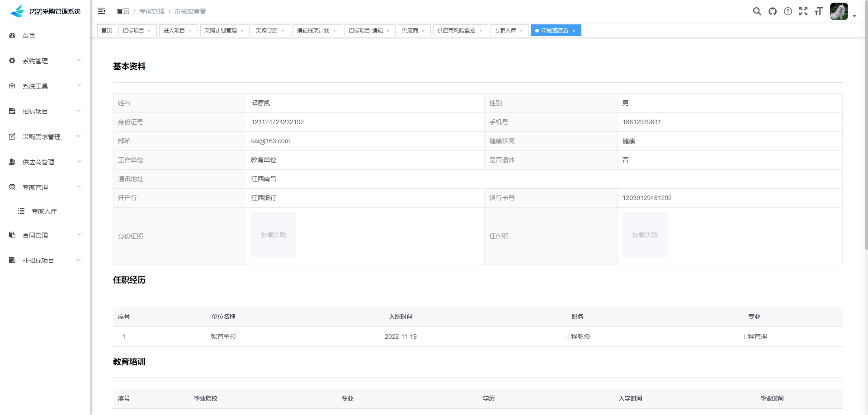Click the 非招标项目 icon in sidebar
The height and width of the screenshot is (415, 868).
[12, 260]
